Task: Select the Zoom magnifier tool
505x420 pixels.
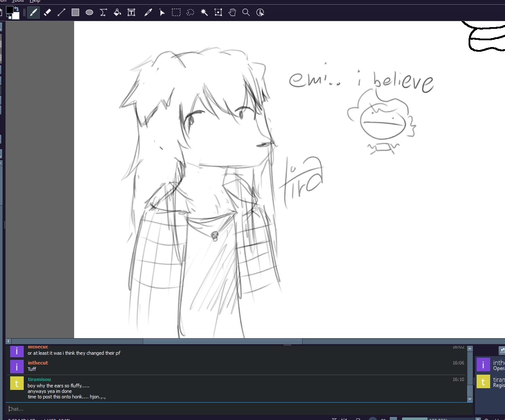Action: [246, 13]
